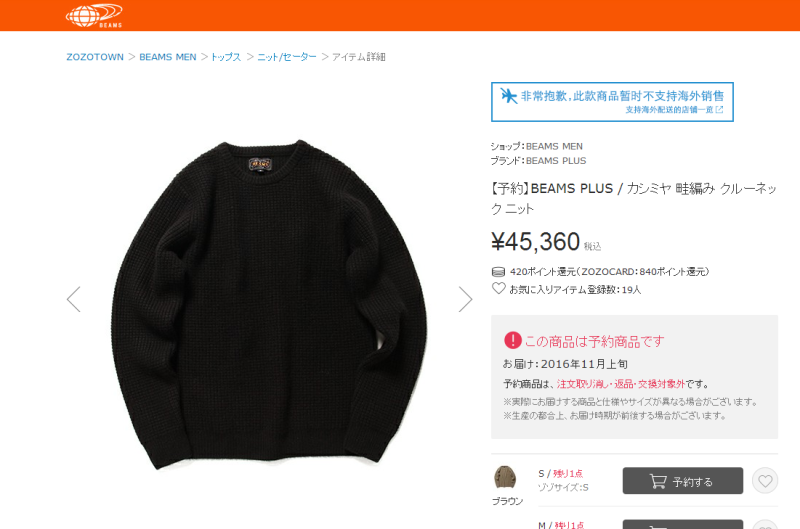The height and width of the screenshot is (529, 800).
Task: Open the ニット/セーター breadcrumb category
Action: click(286, 57)
